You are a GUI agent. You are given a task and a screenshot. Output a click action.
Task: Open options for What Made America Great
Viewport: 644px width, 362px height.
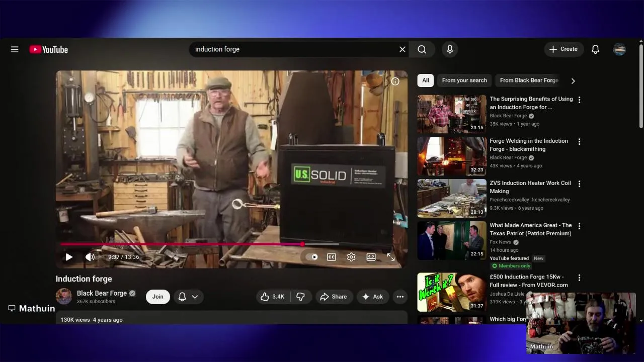(579, 226)
